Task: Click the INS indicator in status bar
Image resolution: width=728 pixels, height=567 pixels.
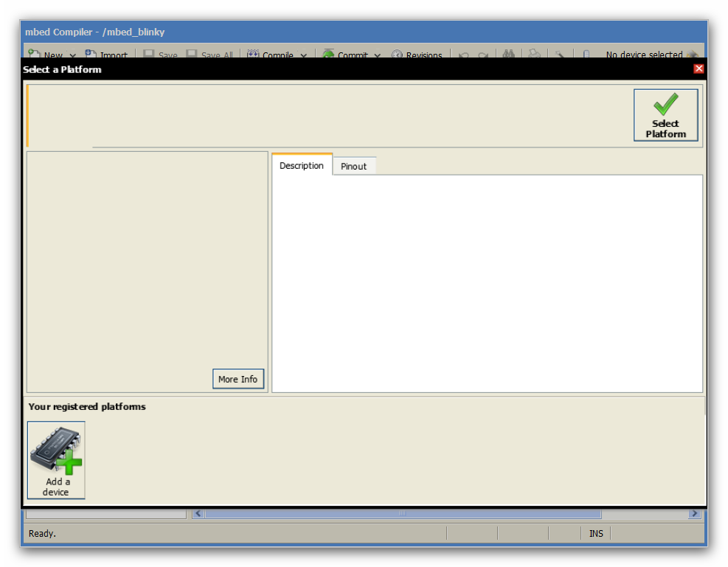Action: click(x=596, y=533)
